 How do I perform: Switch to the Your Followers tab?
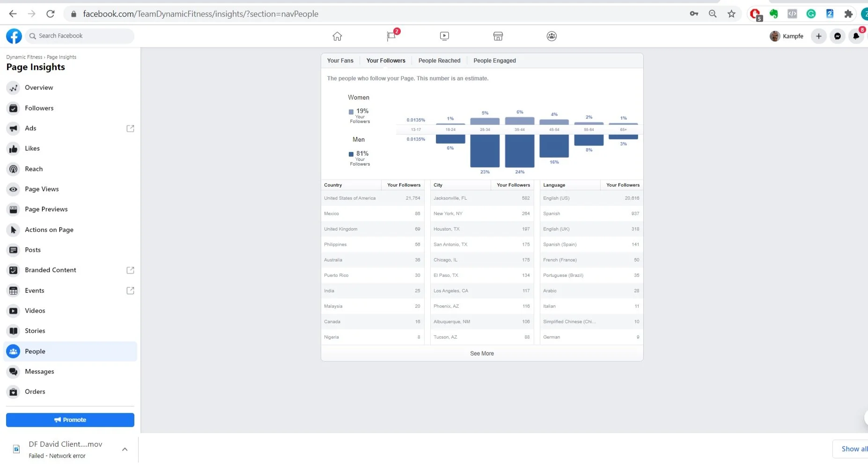386,60
